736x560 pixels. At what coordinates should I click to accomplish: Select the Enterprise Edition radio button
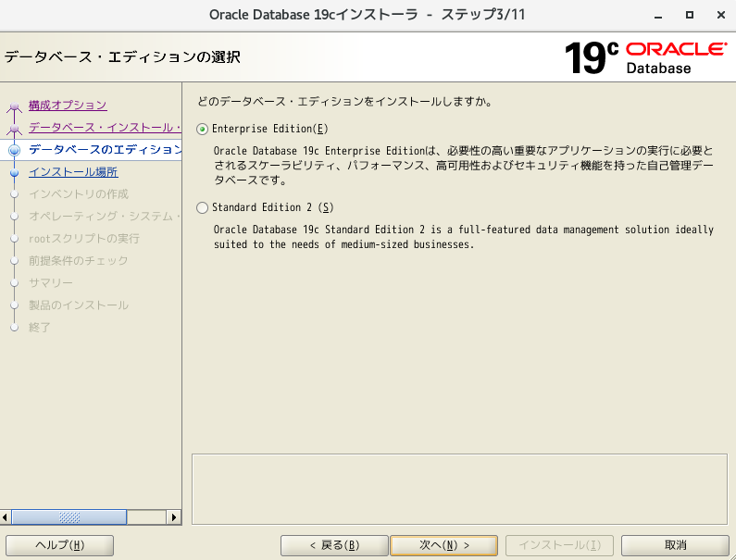[x=203, y=129]
